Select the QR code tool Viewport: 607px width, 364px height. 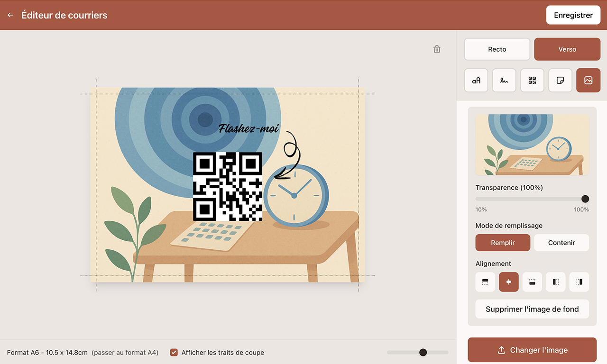(532, 81)
